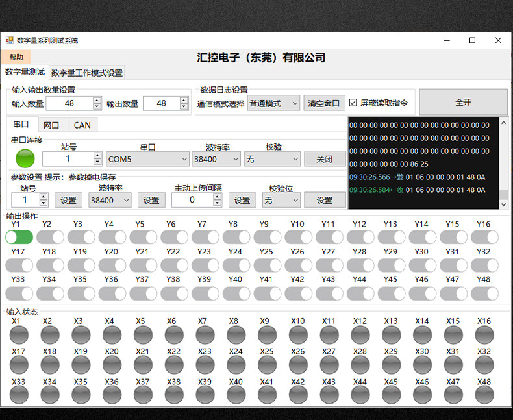Enable the Y48 output switch
This screenshot has height=420, width=513.
pos(484,293)
